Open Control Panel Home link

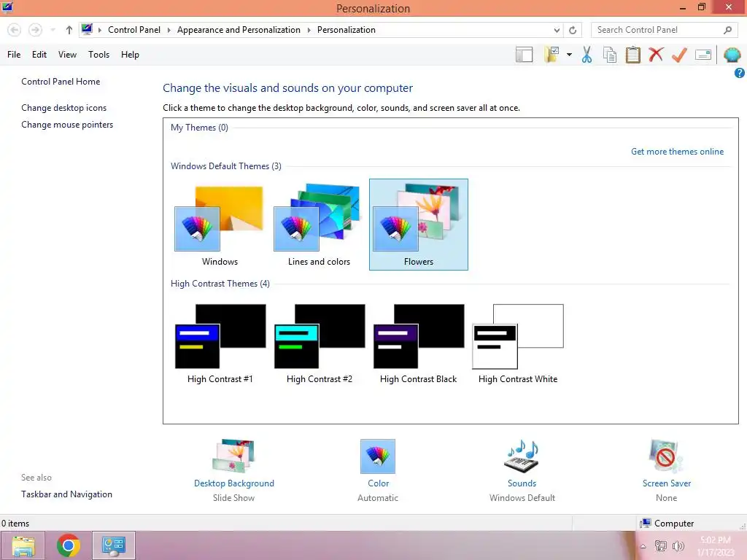(61, 82)
